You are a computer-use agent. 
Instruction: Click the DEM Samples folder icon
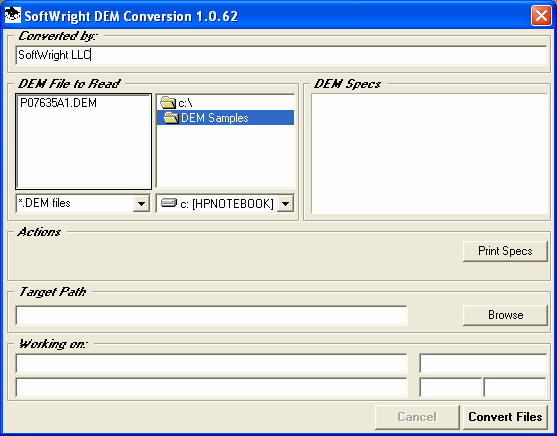[171, 118]
